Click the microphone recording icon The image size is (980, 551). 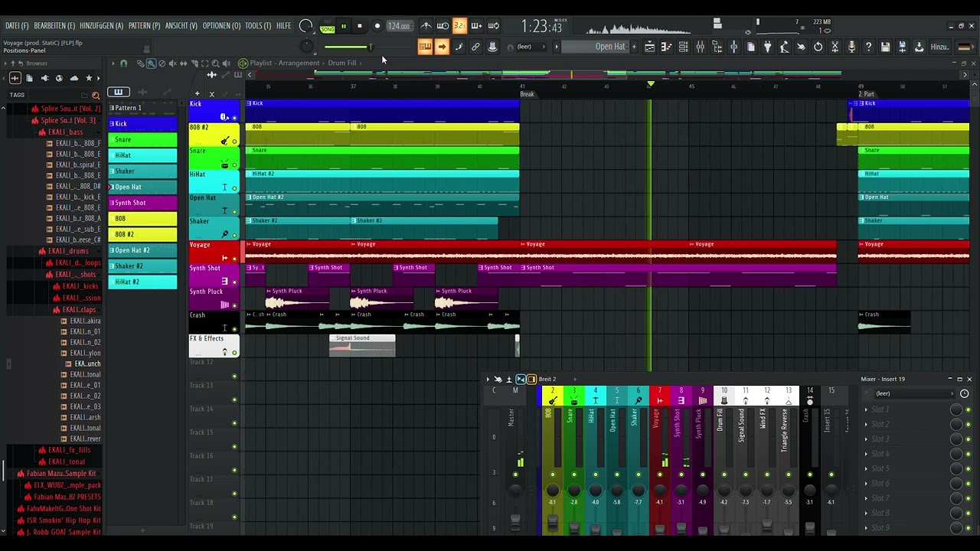click(x=851, y=47)
